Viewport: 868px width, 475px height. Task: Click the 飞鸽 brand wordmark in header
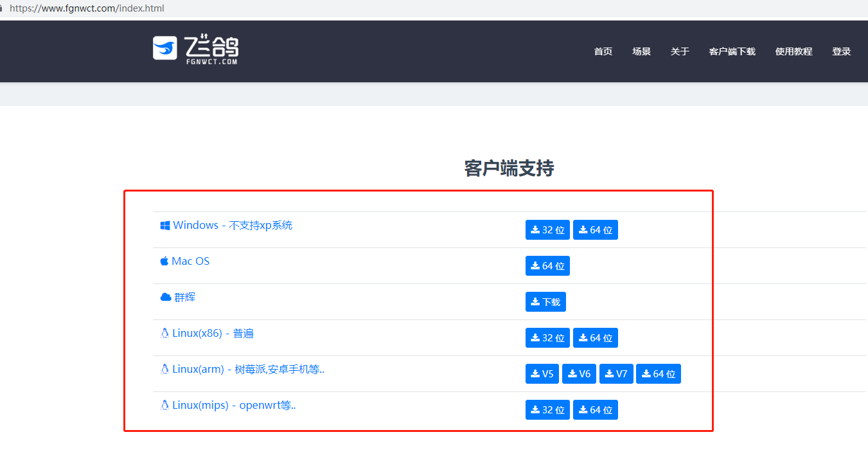[x=211, y=48]
